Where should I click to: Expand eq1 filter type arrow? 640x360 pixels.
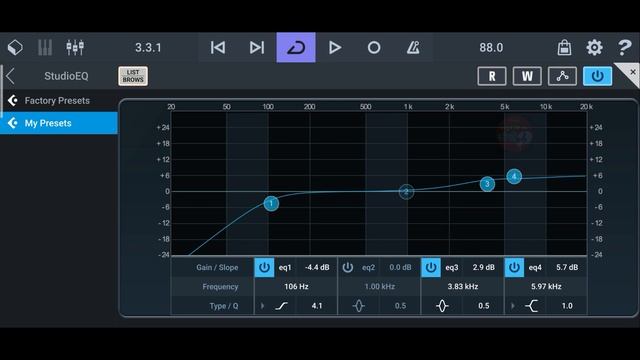(x=262, y=306)
